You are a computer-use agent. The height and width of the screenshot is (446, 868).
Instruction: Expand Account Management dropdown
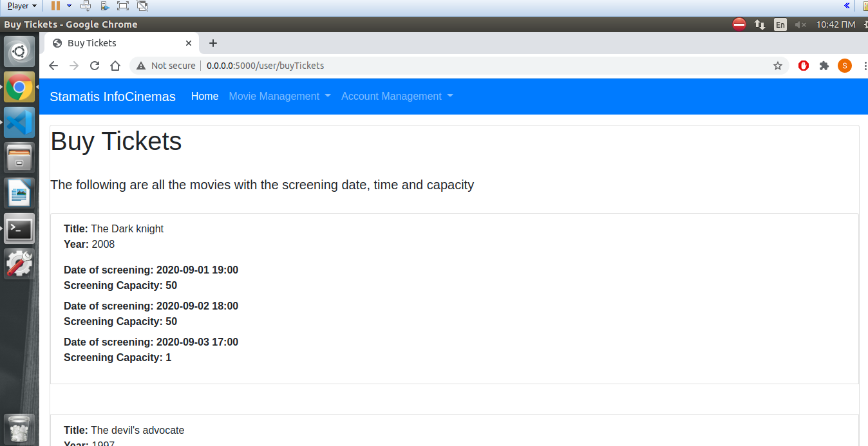coord(397,96)
